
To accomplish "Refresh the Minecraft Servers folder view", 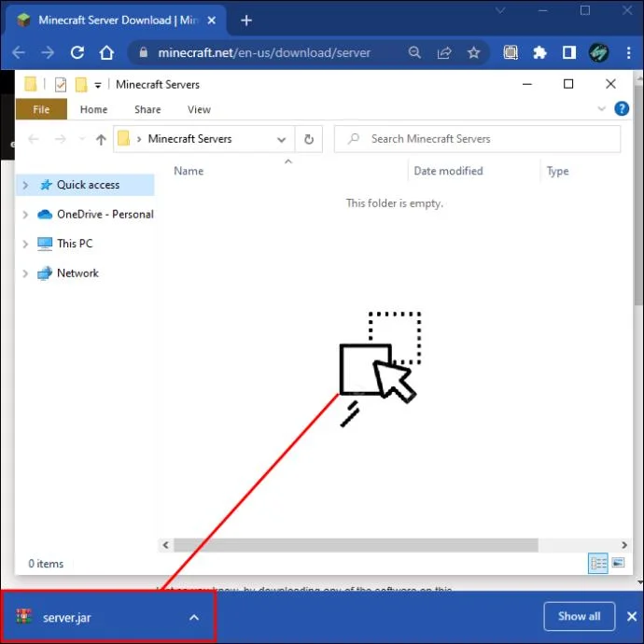I will click(x=309, y=139).
